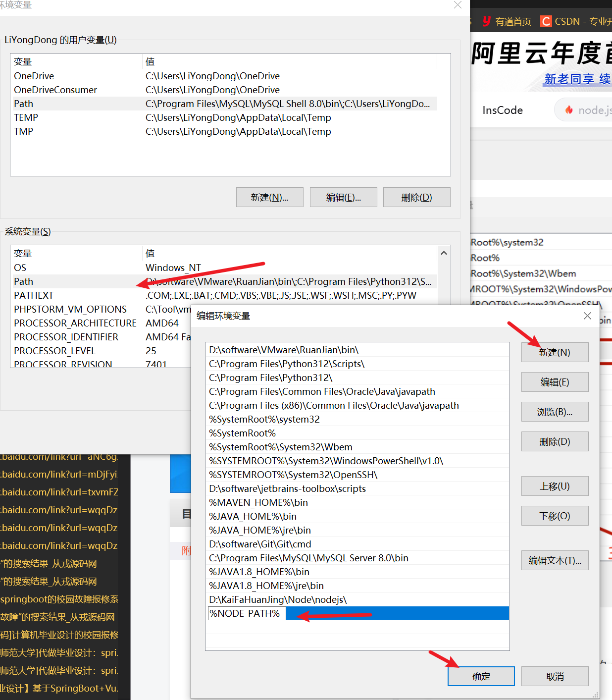Click the %NODE_PATH% entry input field

(247, 613)
